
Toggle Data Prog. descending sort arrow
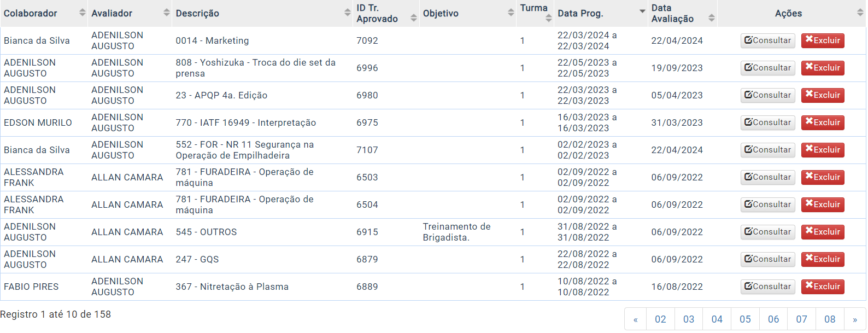[643, 11]
